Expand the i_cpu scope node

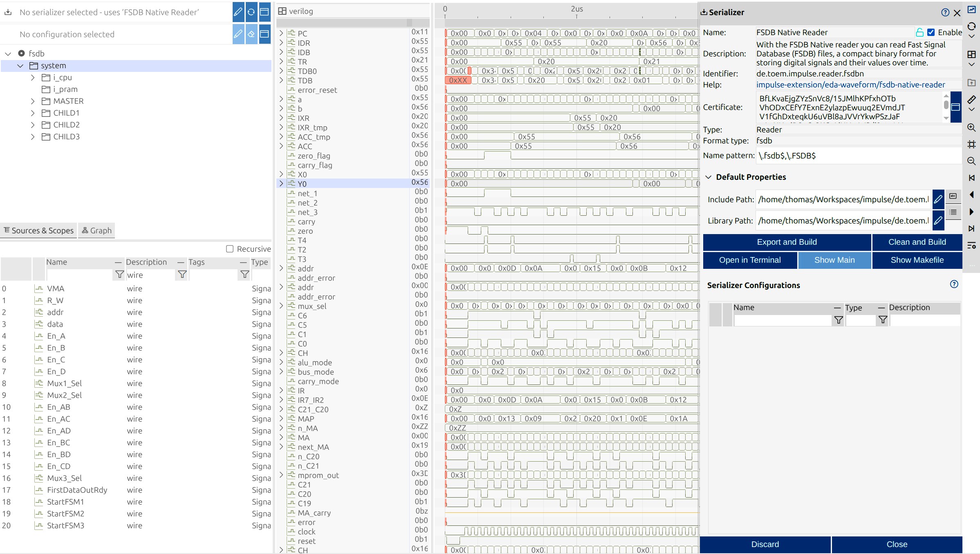tap(33, 77)
